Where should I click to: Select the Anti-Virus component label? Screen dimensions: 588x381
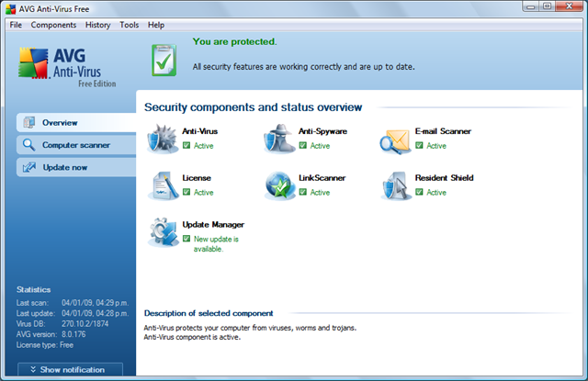(x=200, y=131)
